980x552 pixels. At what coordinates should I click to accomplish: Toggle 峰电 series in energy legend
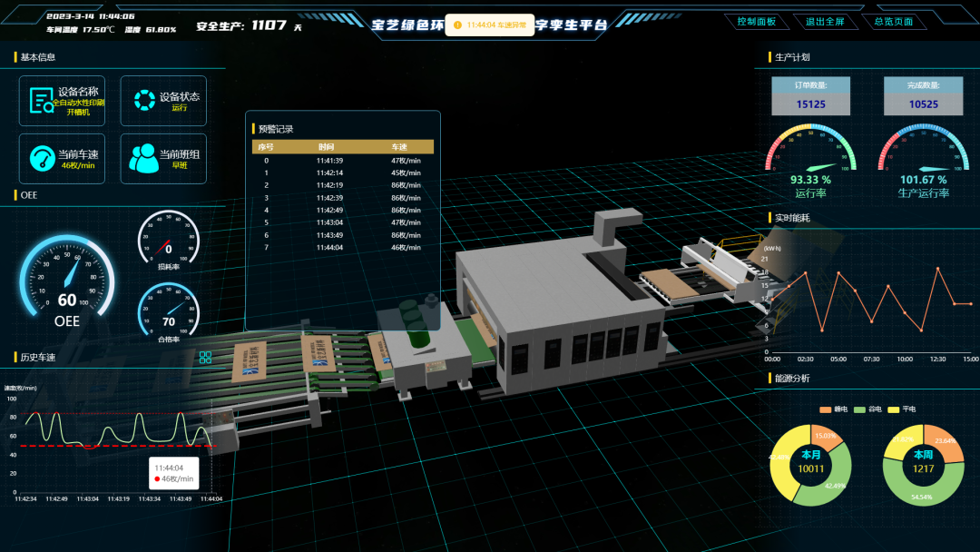pos(833,409)
